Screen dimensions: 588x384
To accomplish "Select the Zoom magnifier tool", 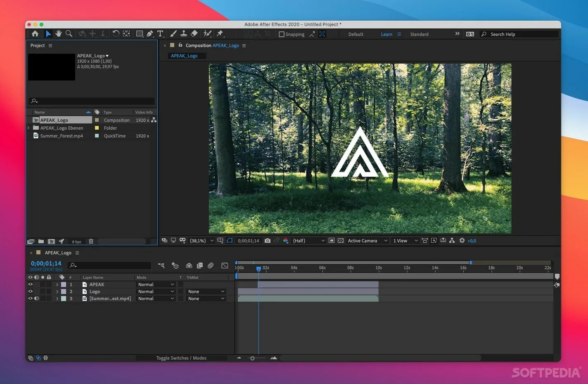I will coord(69,34).
